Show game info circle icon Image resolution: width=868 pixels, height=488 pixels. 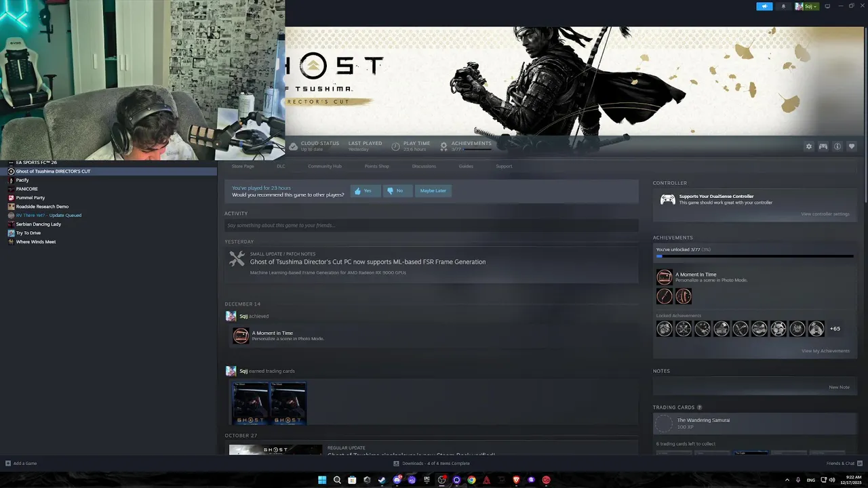(x=837, y=146)
